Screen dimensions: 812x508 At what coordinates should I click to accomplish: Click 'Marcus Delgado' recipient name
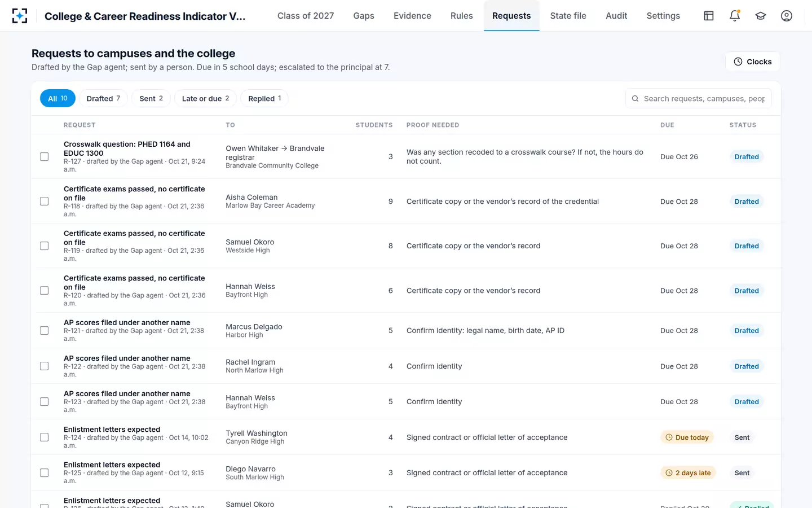pyautogui.click(x=254, y=327)
